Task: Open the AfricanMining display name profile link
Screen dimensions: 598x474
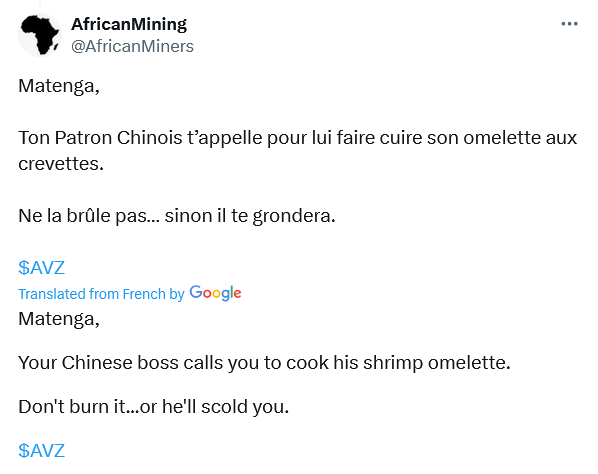Action: 129,24
